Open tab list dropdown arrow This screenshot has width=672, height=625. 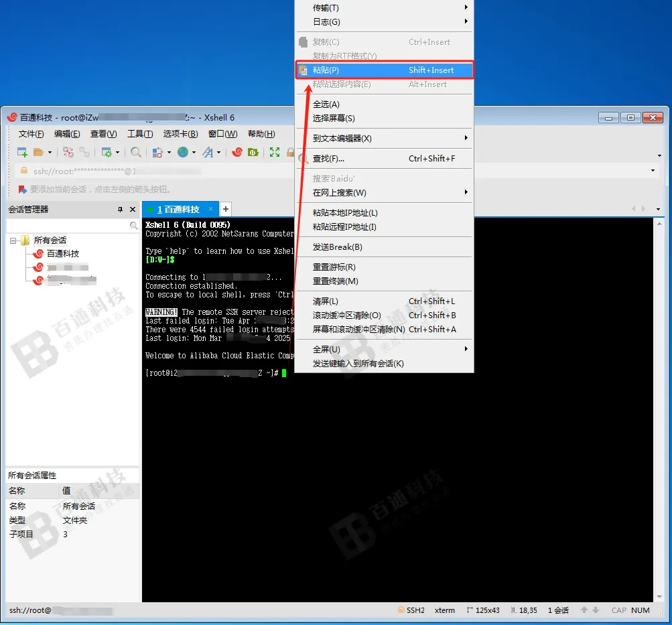pyautogui.click(x=659, y=209)
